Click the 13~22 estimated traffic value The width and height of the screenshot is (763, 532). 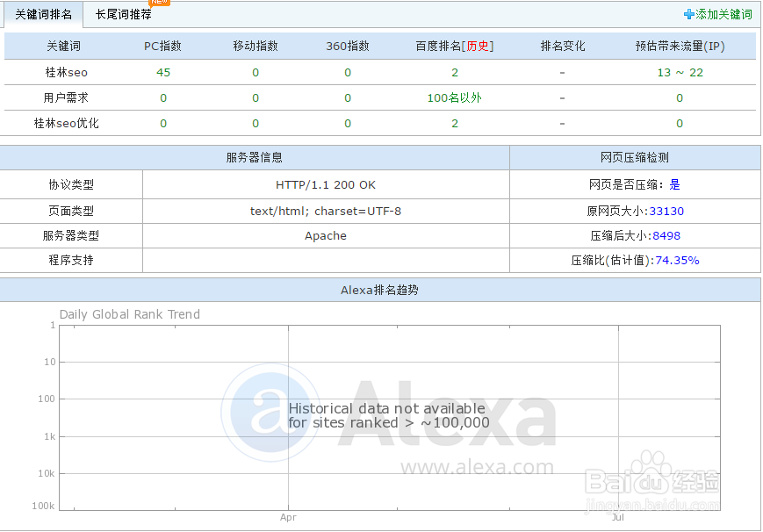tap(680, 72)
